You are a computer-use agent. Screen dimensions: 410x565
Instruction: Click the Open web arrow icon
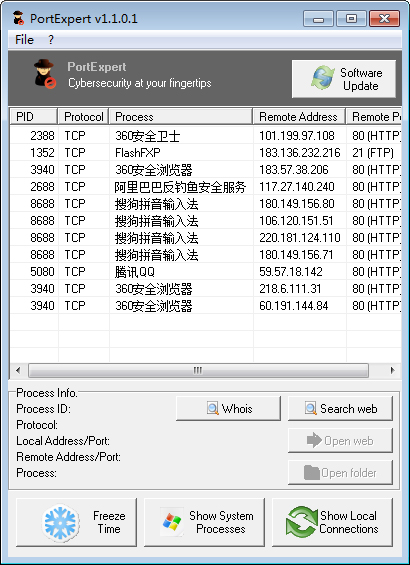click(314, 440)
